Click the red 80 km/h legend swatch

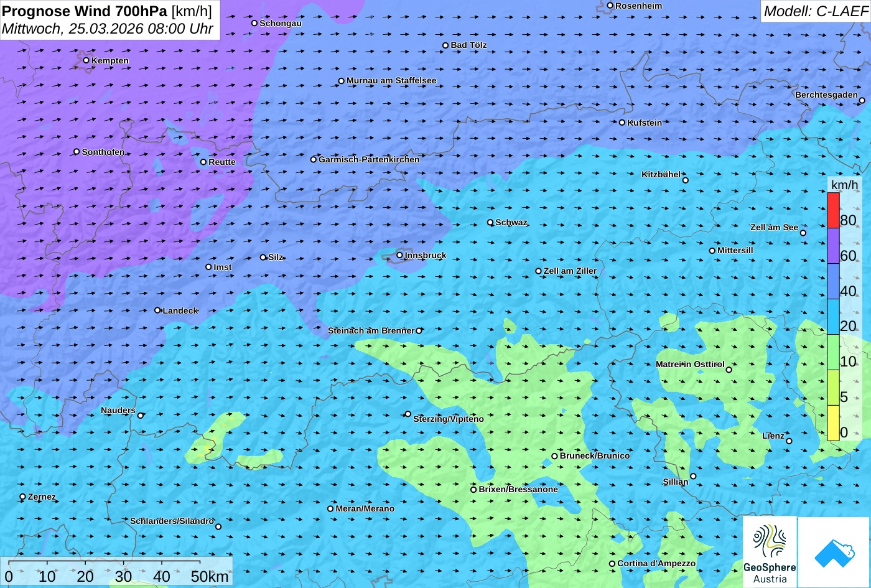(833, 210)
